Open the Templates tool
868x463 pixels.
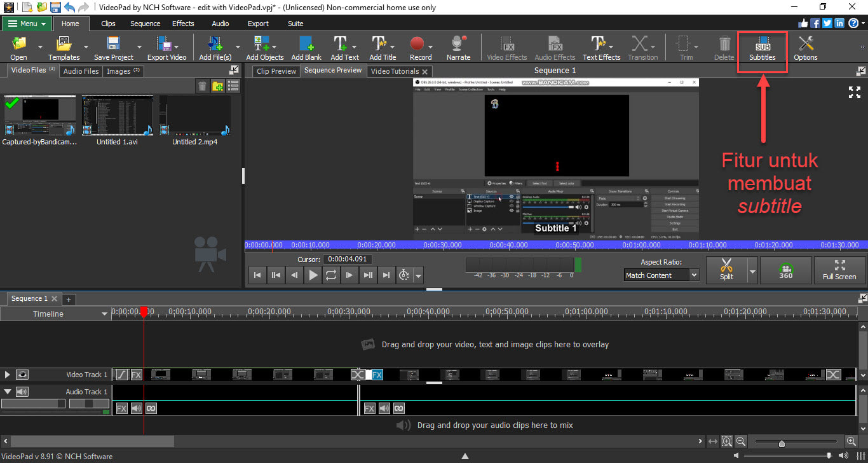pyautogui.click(x=64, y=48)
